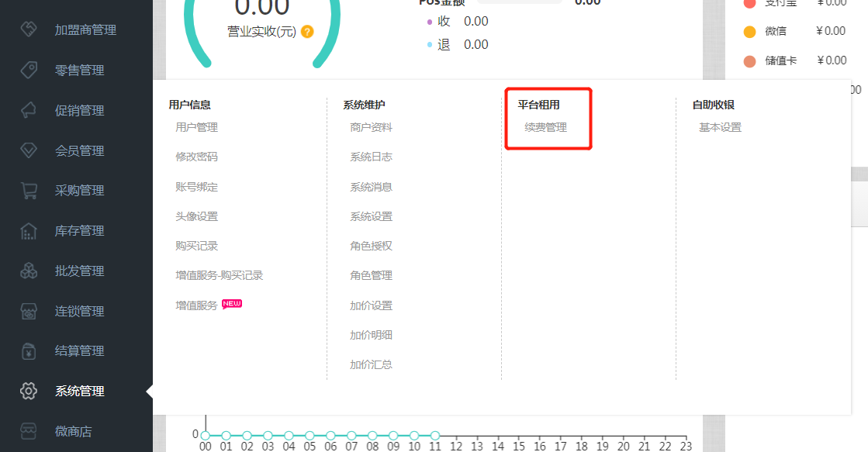
Task: Open 续费管理 under 平台租用
Action: click(545, 126)
